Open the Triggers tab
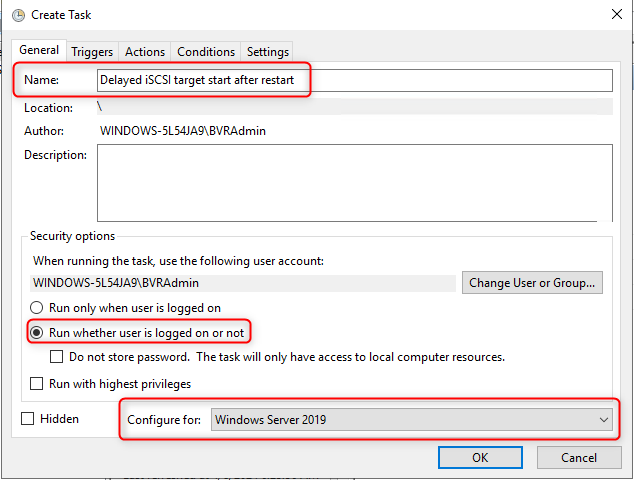 (x=92, y=52)
